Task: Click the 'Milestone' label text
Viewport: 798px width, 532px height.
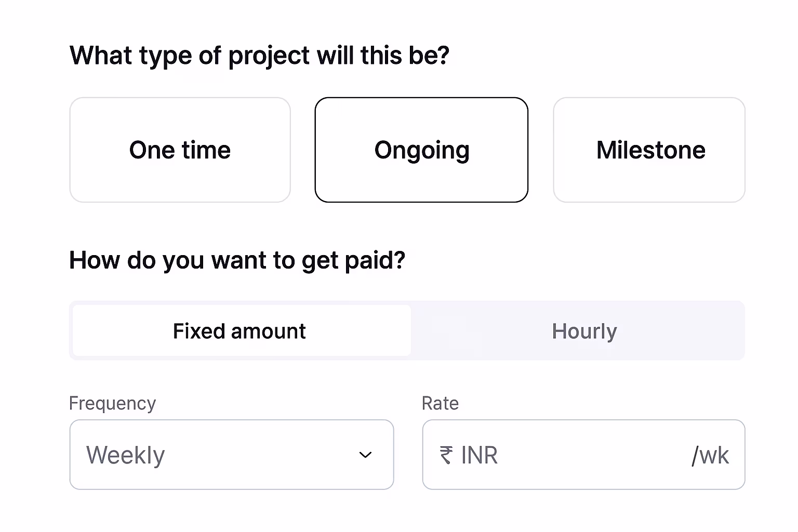Action: 650,150
